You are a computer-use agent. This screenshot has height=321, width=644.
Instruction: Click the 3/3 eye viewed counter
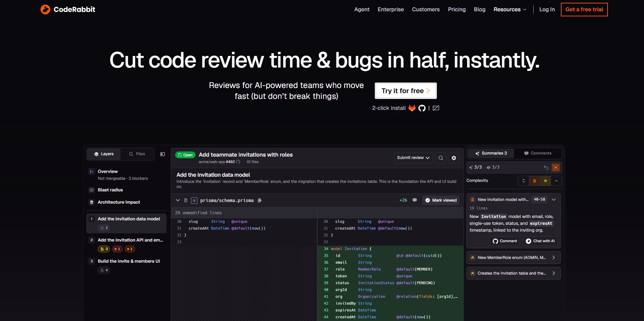pos(493,167)
